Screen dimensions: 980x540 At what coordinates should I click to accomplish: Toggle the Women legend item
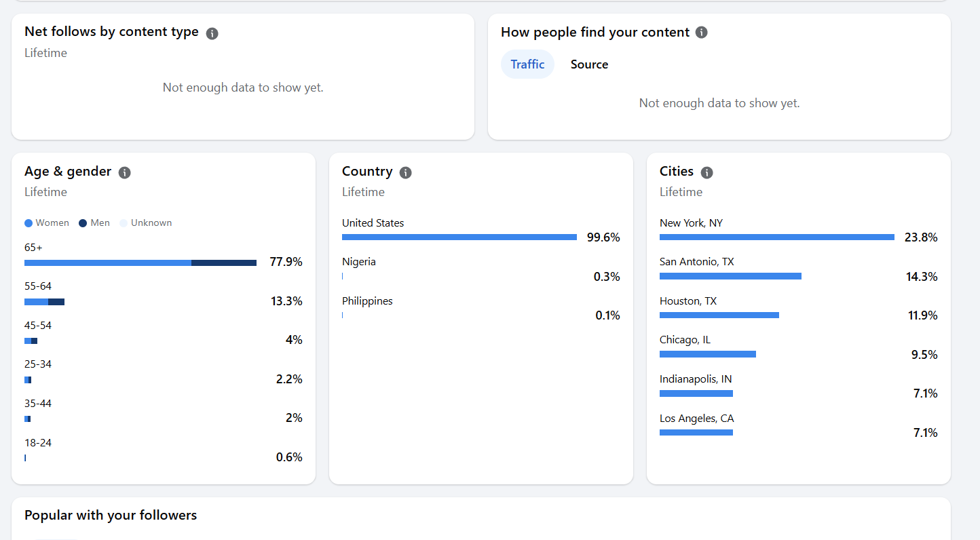[x=47, y=223]
